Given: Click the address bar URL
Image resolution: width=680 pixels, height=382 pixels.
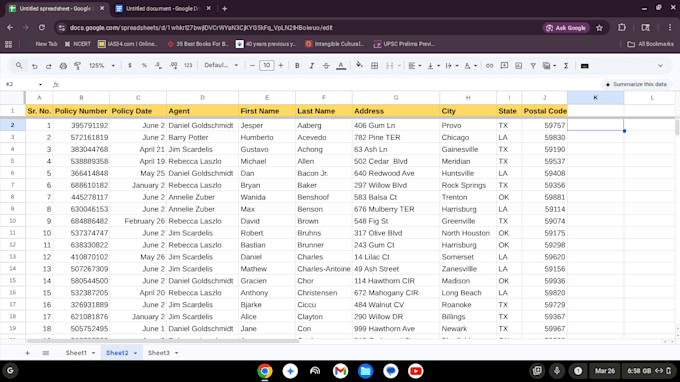Looking at the screenshot, I should tap(201, 28).
